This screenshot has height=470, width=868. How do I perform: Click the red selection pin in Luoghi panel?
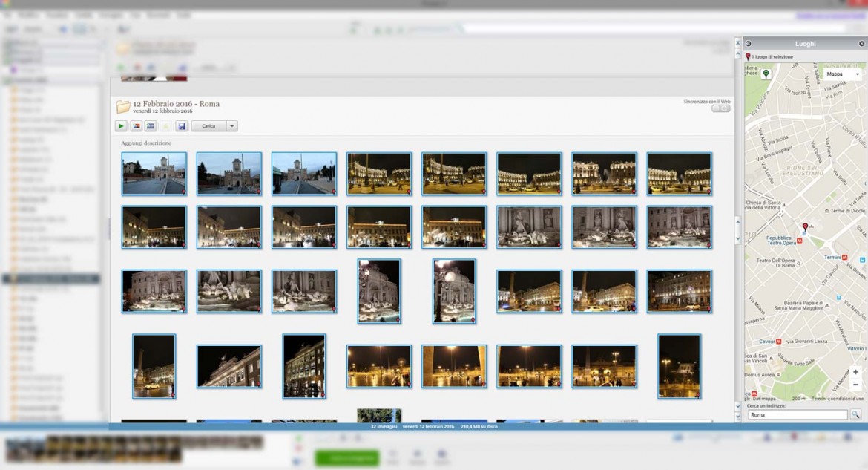[749, 56]
